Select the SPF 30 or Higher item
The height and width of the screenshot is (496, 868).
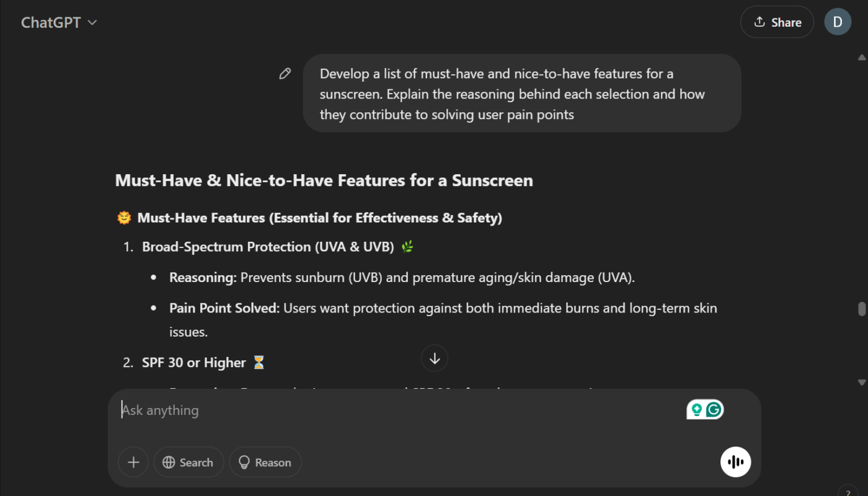[193, 363]
